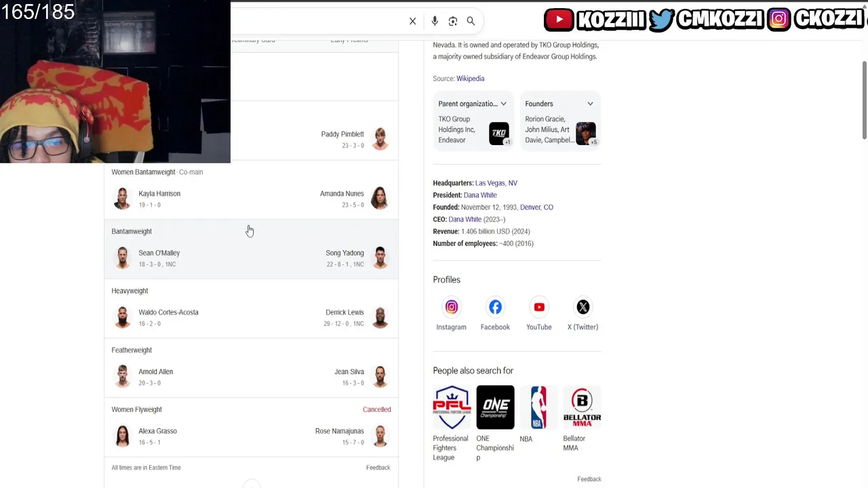
Task: Start voice search with the microphone icon
Action: (x=435, y=21)
